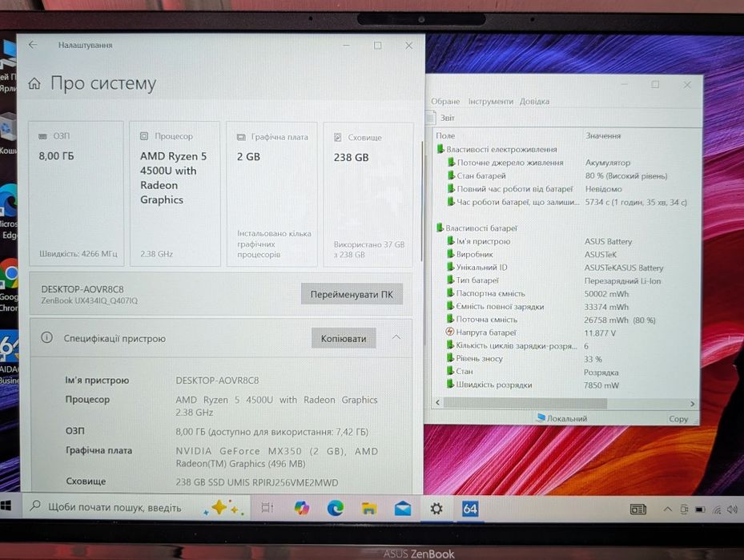
Task: Click Copy in the AIDA64 status bar
Action: click(678, 418)
